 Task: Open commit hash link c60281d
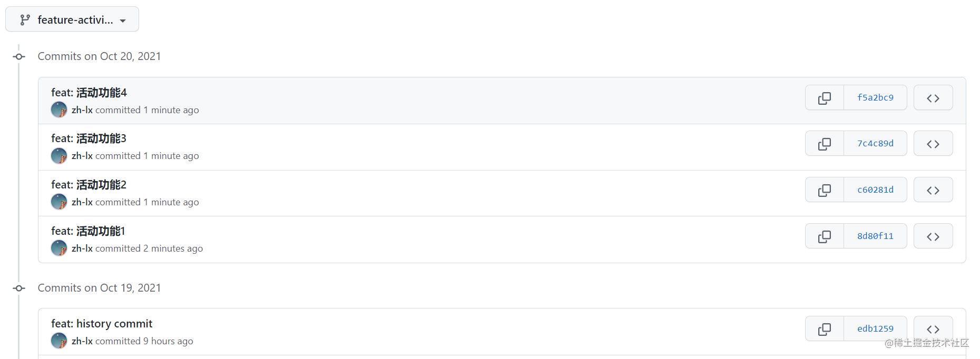875,190
